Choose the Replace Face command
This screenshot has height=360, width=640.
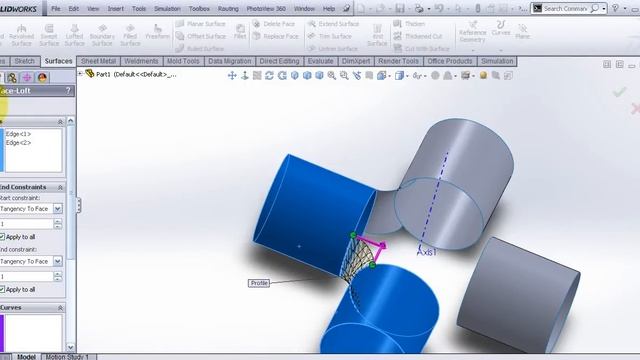pos(276,36)
